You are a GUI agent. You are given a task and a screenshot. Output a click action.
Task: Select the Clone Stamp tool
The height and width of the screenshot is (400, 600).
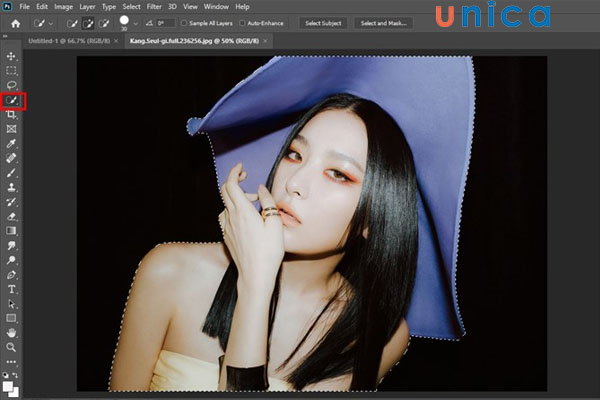click(11, 187)
